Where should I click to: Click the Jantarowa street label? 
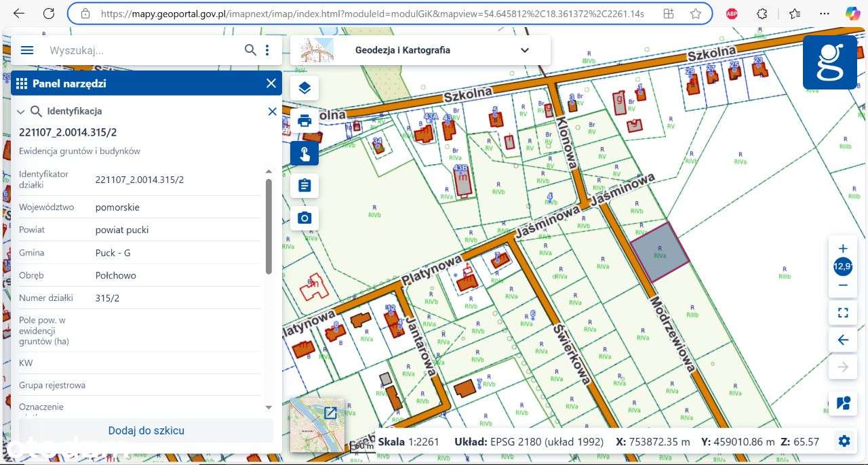click(x=420, y=346)
